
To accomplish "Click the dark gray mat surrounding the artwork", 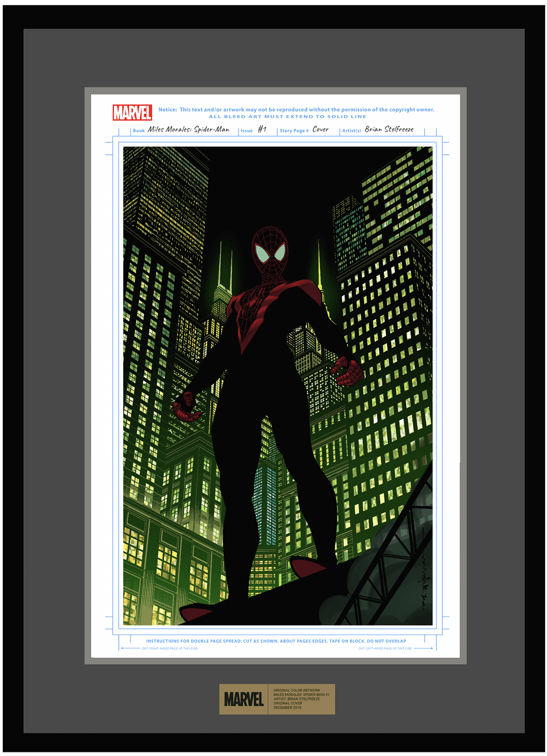I will coord(54,365).
